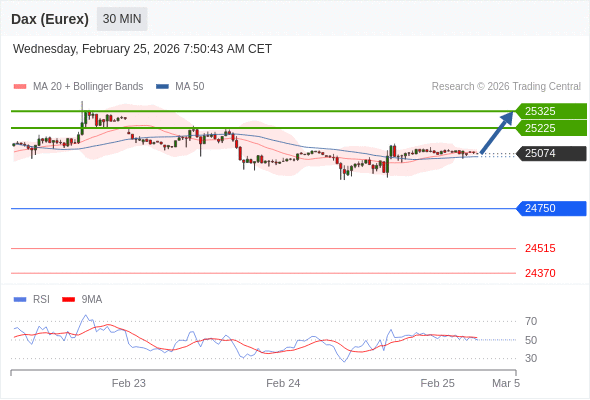
Task: Click the RSI blue legend swatch
Action: click(x=20, y=300)
